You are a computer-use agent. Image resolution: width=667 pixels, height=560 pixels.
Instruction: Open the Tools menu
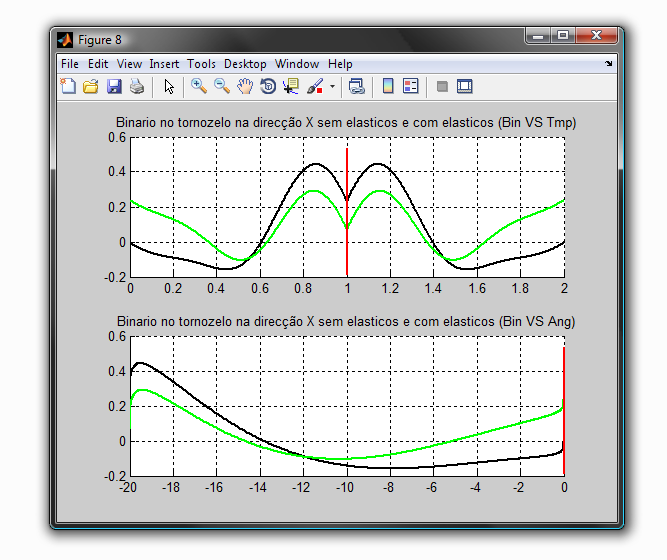pos(201,64)
